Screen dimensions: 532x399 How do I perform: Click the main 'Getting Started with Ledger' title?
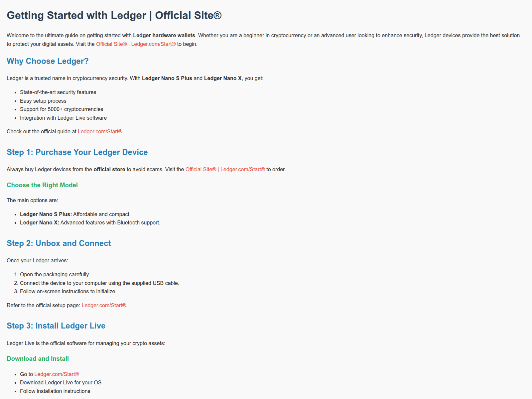114,15
